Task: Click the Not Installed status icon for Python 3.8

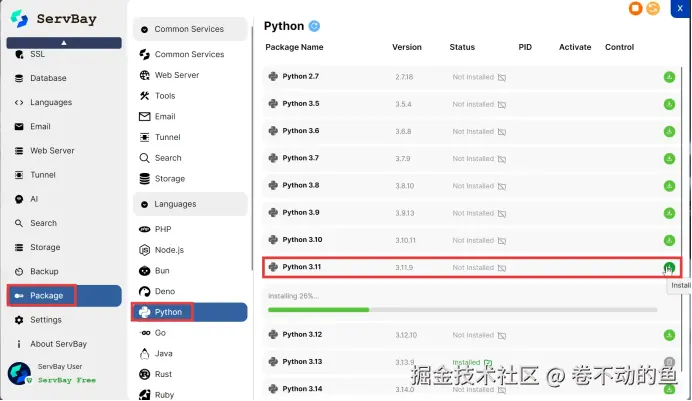Action: pos(502,186)
